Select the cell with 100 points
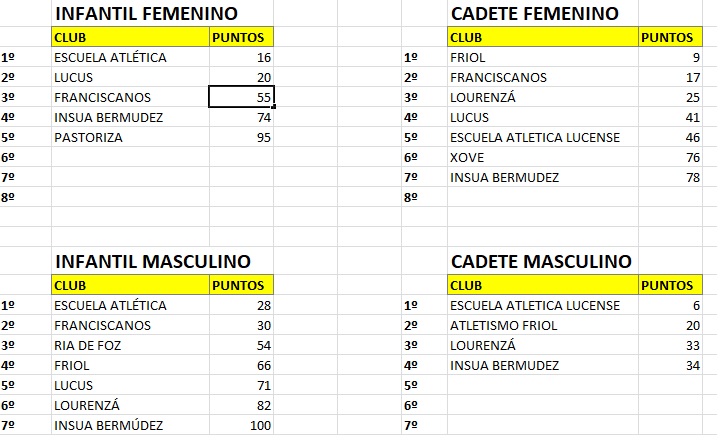 point(241,425)
